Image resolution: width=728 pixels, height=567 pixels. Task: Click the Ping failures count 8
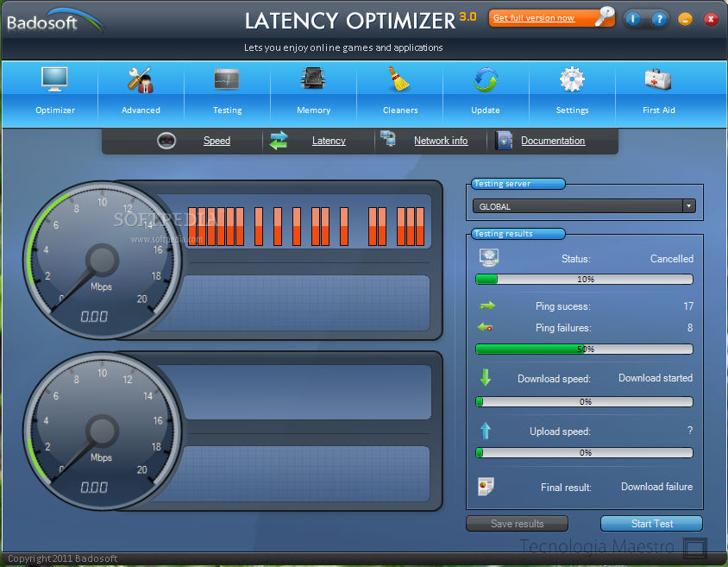pyautogui.click(x=690, y=327)
